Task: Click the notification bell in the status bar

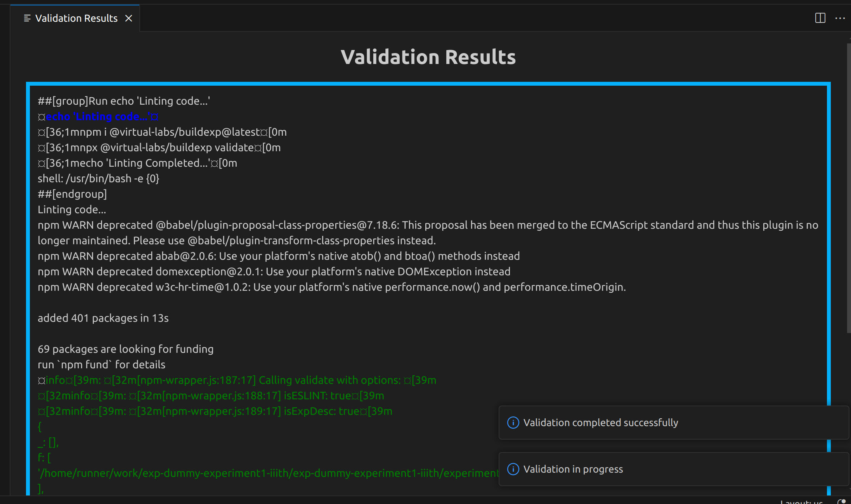Action: (841, 501)
